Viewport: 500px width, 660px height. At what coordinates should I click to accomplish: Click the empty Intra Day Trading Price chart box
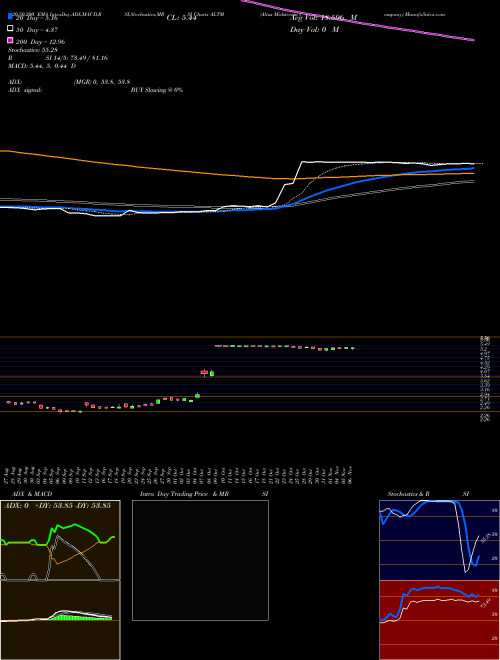coord(200,560)
